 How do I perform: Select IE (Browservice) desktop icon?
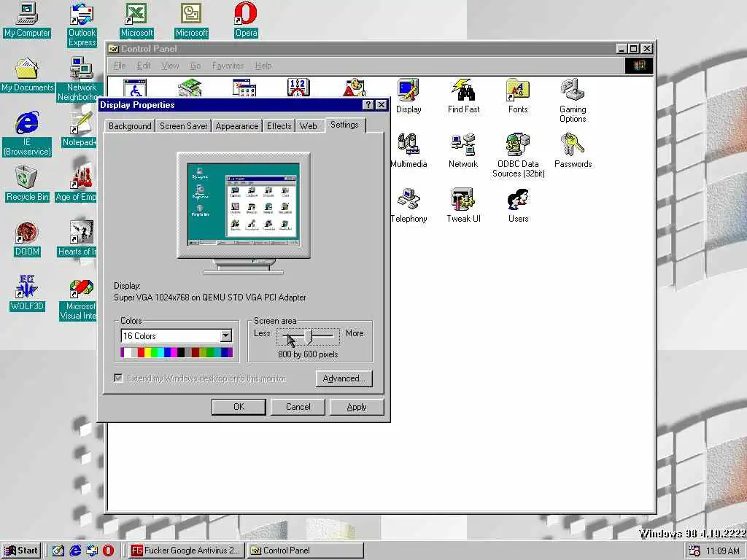[x=27, y=134]
